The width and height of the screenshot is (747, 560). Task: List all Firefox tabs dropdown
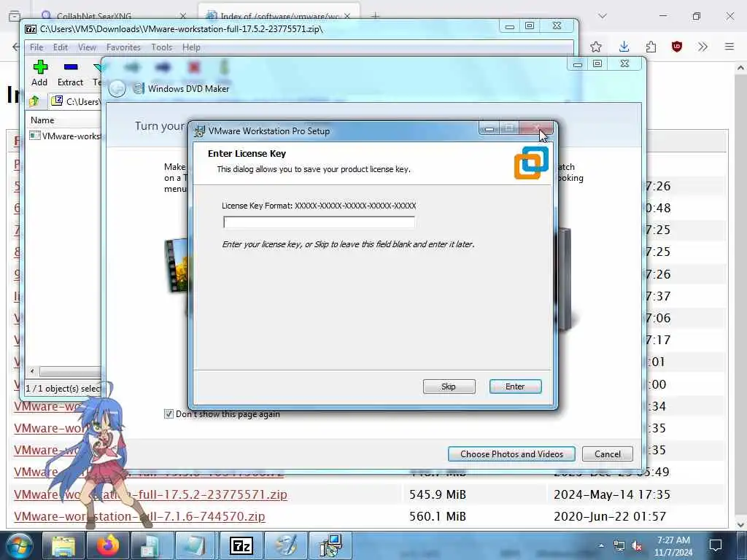pos(603,16)
